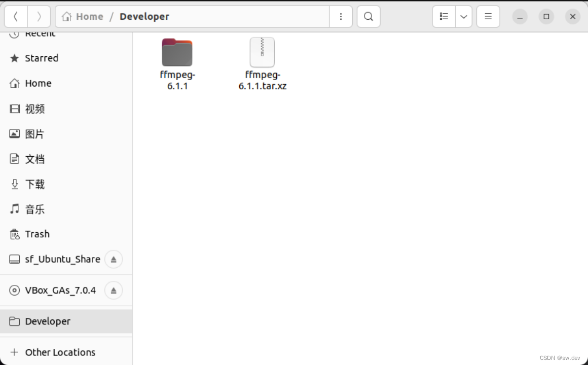588x365 pixels.
Task: Open the 视频 videos folder
Action: tap(66, 109)
